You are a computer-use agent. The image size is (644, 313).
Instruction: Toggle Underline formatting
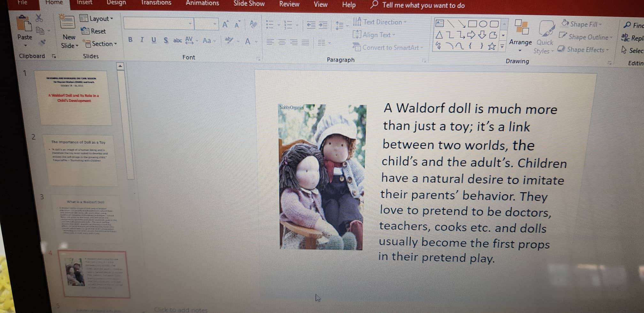pos(154,40)
